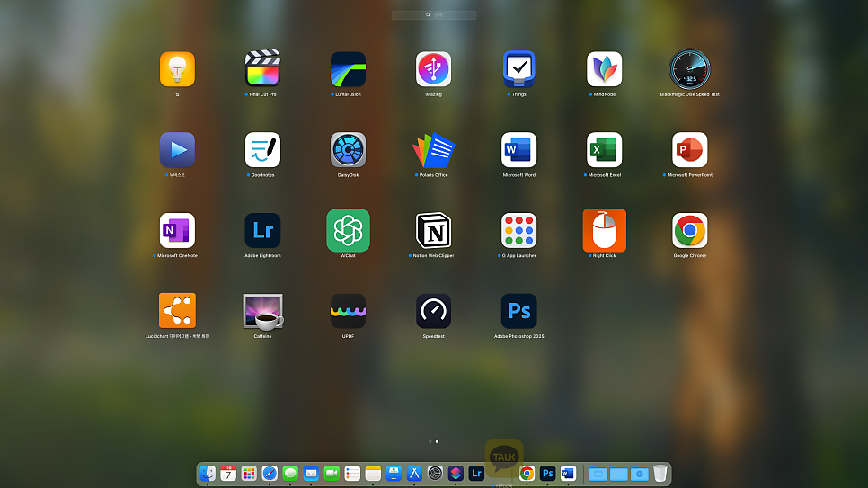Image resolution: width=868 pixels, height=488 pixels.
Task: Open Google Chrome in the Launchpad grid
Action: pyautogui.click(x=690, y=230)
